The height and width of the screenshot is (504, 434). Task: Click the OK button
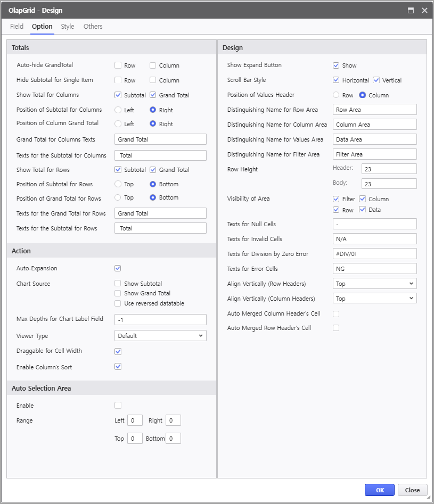[x=380, y=490]
